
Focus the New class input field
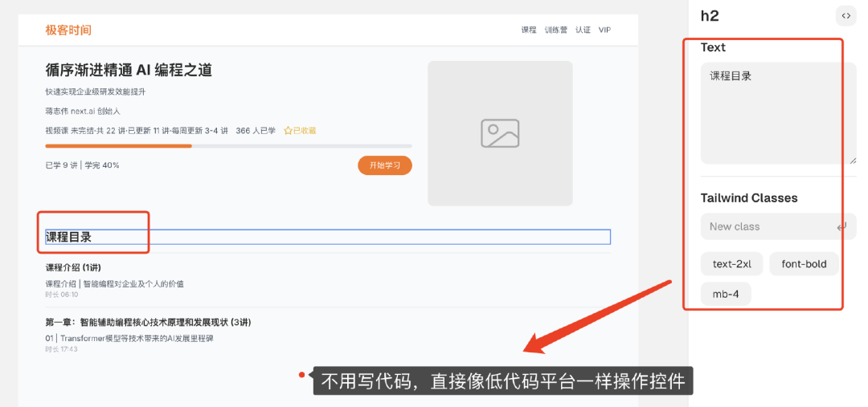coord(778,226)
